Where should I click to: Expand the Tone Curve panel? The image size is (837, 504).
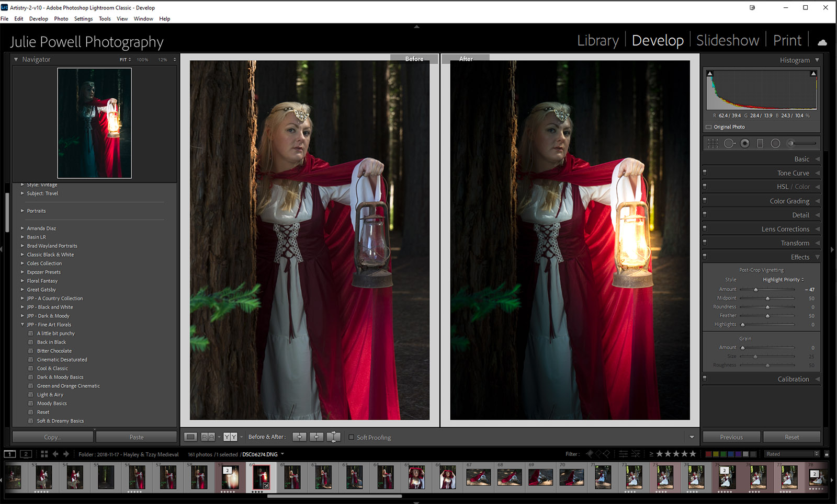pyautogui.click(x=793, y=173)
